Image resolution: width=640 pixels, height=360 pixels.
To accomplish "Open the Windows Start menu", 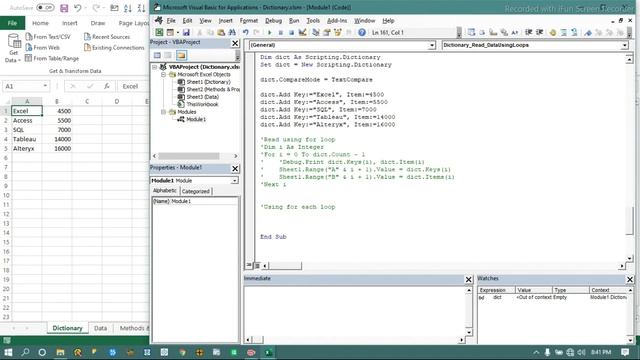I will point(8,352).
